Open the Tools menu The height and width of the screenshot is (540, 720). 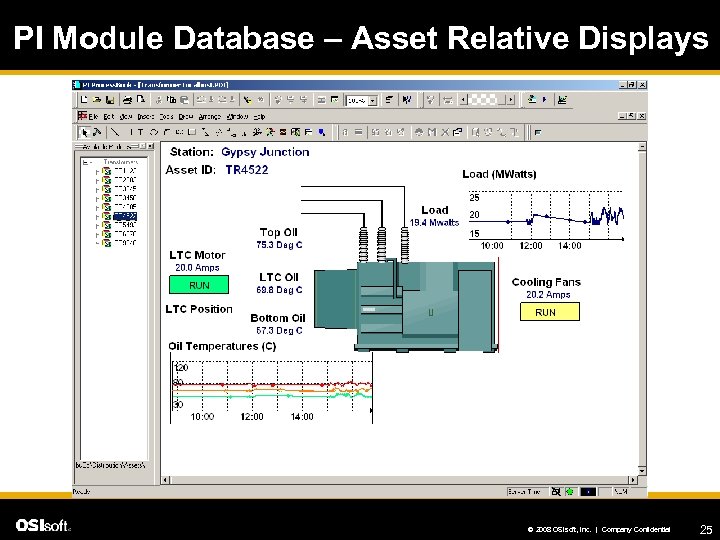pyautogui.click(x=166, y=117)
